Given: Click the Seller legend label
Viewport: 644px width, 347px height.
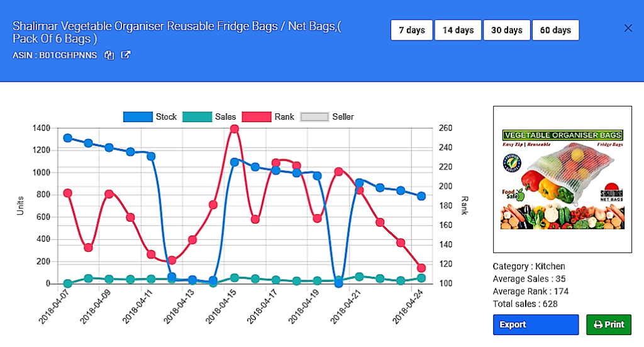Looking at the screenshot, I should pyautogui.click(x=343, y=117).
